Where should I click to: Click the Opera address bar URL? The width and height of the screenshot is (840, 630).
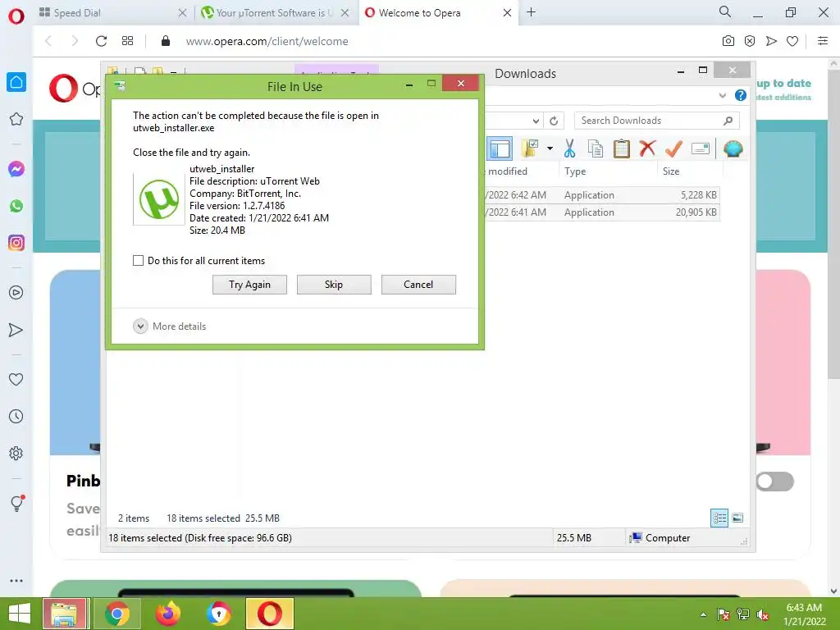click(267, 41)
